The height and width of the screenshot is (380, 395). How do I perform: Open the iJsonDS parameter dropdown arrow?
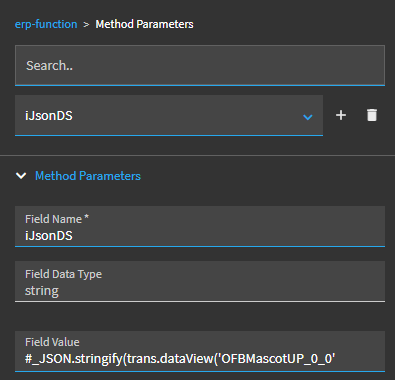(x=308, y=117)
